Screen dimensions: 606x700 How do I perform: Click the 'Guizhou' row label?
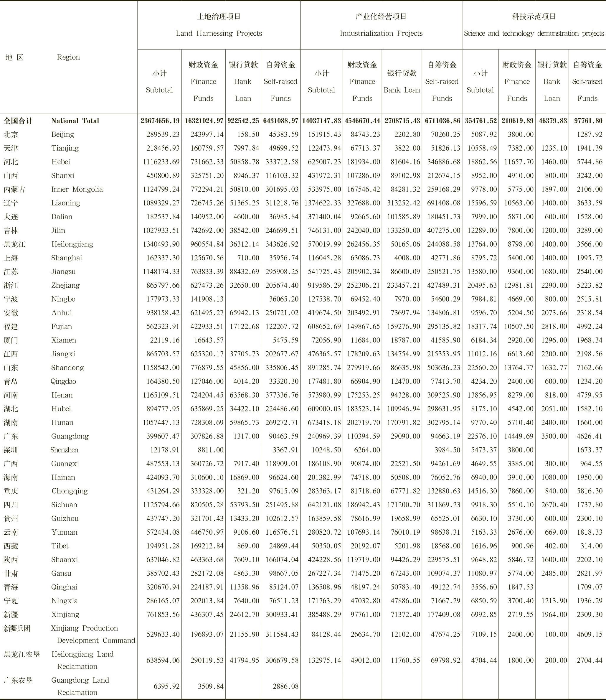[65, 519]
